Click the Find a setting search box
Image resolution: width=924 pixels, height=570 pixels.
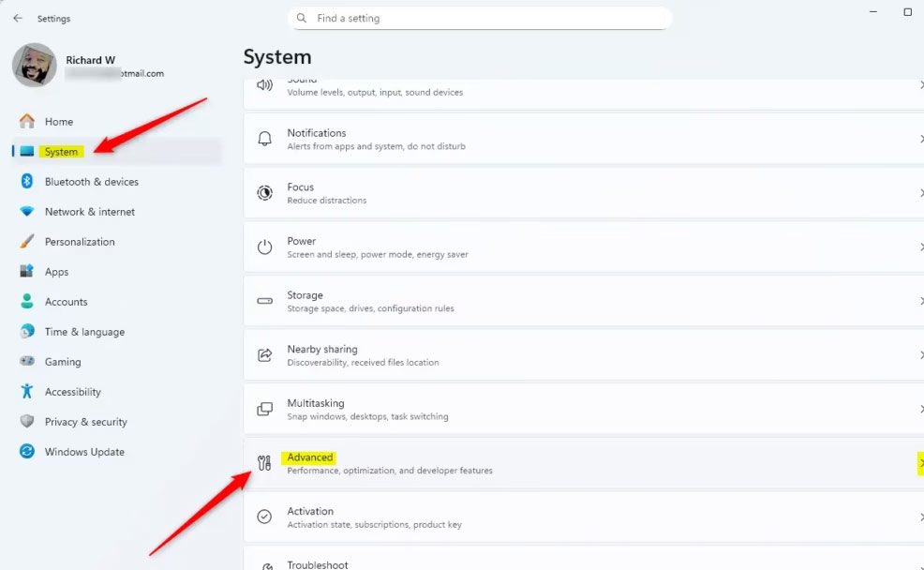(x=480, y=18)
